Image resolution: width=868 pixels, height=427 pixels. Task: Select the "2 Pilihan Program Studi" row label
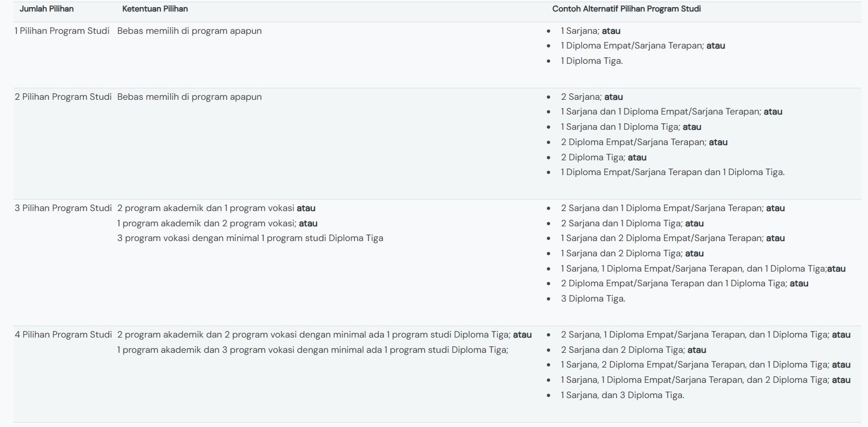coord(63,97)
